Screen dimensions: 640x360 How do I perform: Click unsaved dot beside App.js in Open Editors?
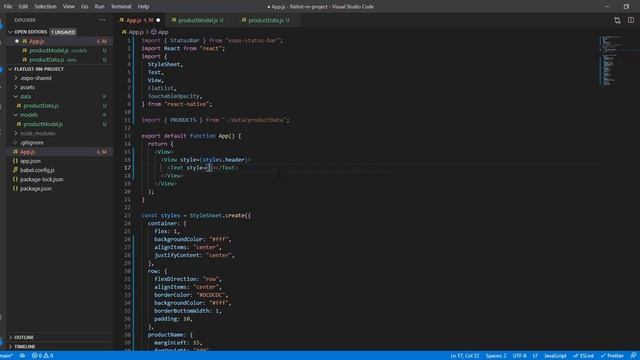(17, 41)
